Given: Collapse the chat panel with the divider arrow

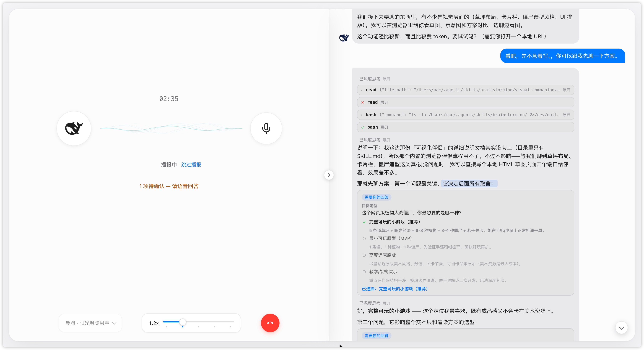Looking at the screenshot, I should (x=329, y=175).
